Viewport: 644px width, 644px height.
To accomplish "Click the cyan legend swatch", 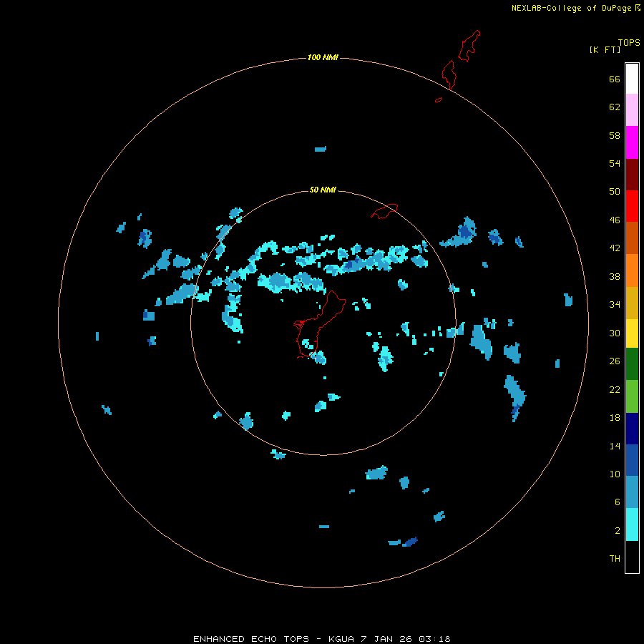I will point(632,525).
